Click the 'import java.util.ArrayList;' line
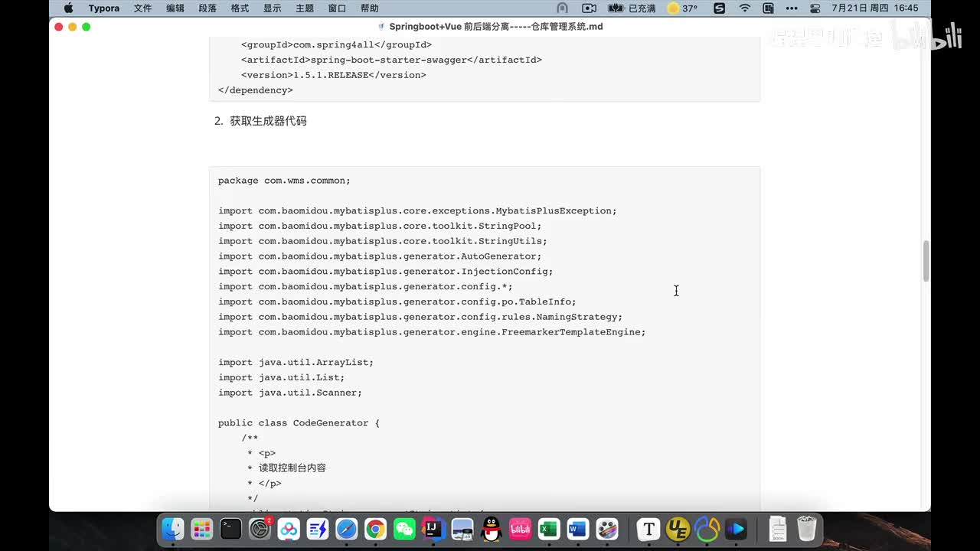The width and height of the screenshot is (980, 551). click(x=296, y=362)
